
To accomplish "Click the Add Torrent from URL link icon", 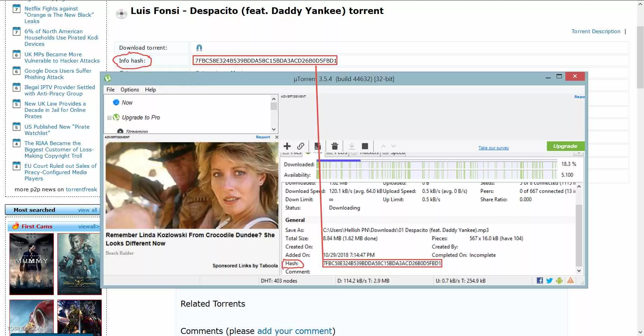I will click(x=301, y=146).
